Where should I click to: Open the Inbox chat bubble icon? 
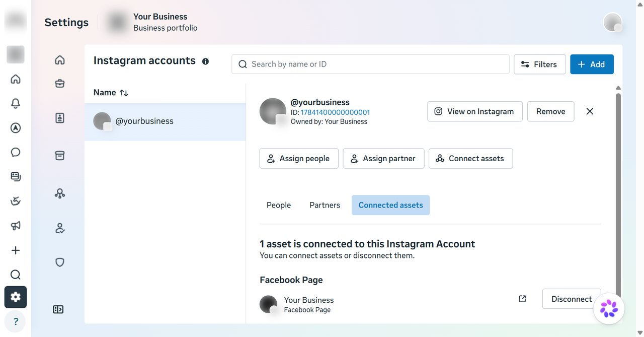16,152
